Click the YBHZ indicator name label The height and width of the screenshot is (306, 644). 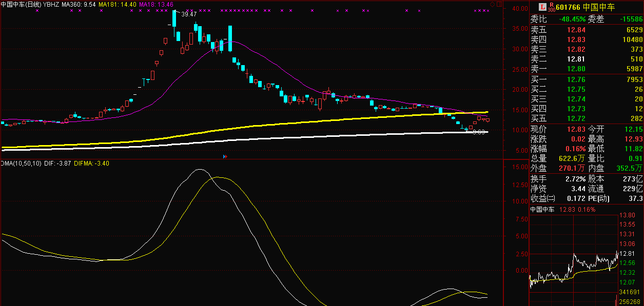coord(51,4)
